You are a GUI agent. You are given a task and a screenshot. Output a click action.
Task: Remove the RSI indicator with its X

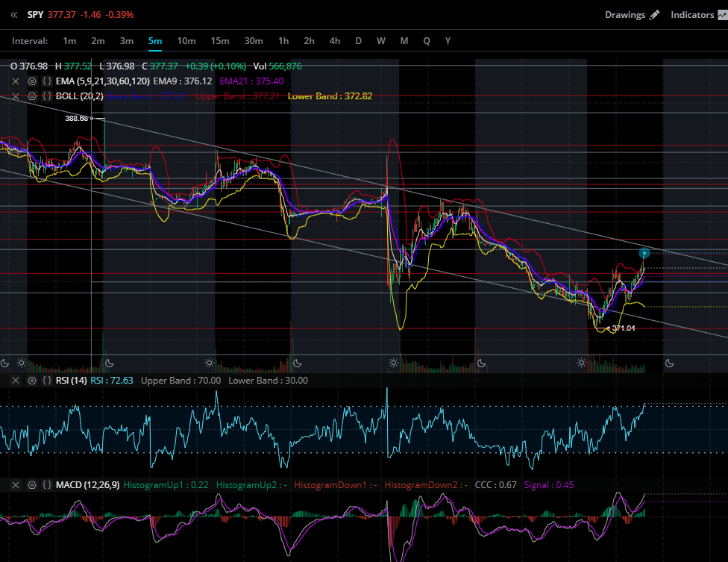(16, 381)
